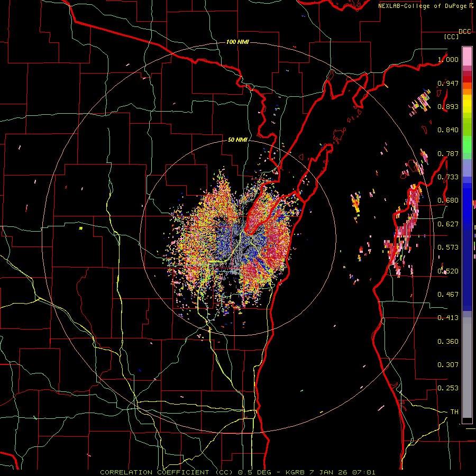The height and width of the screenshot is (476, 476).
Task: Select the 0.307 scale value
Action: [448, 364]
